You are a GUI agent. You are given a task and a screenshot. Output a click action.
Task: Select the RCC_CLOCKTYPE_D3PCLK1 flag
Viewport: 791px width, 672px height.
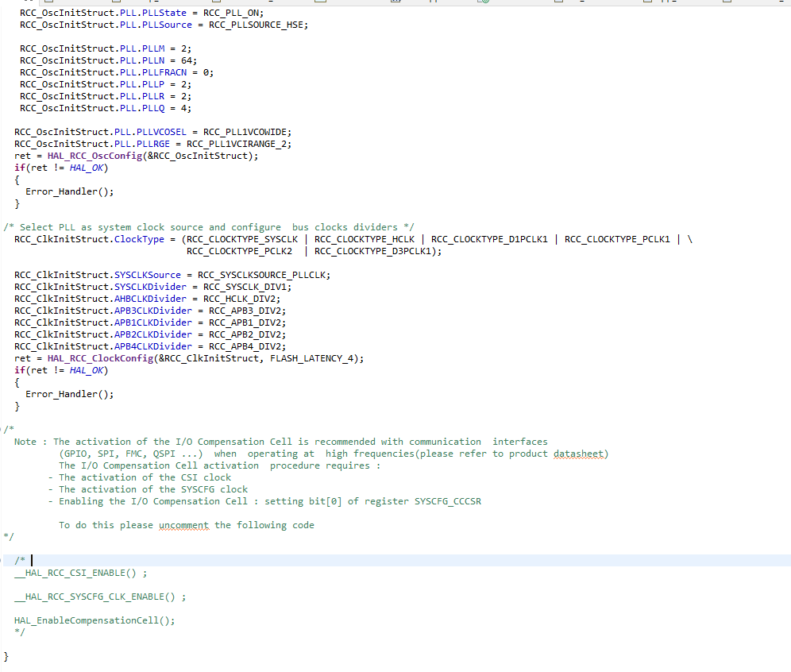point(372,251)
